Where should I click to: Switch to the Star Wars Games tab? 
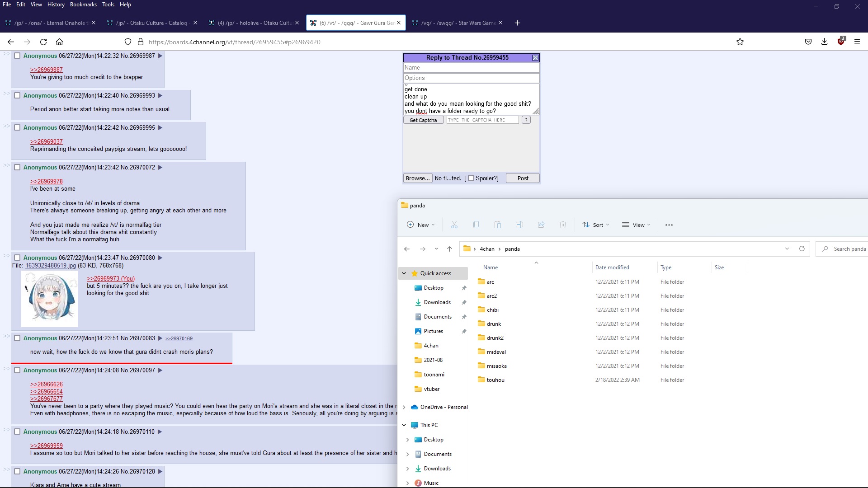pyautogui.click(x=457, y=23)
